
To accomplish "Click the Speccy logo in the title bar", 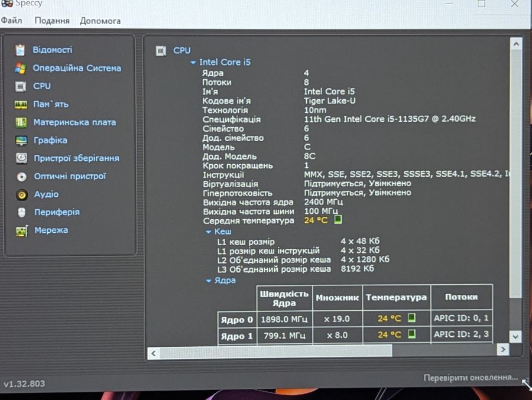I will pos(7,4).
